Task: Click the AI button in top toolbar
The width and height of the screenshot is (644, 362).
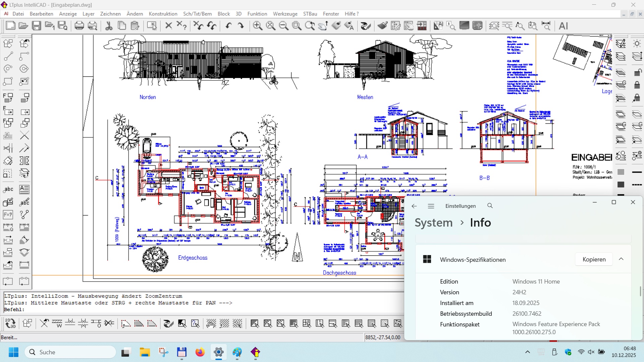Action: (563, 26)
